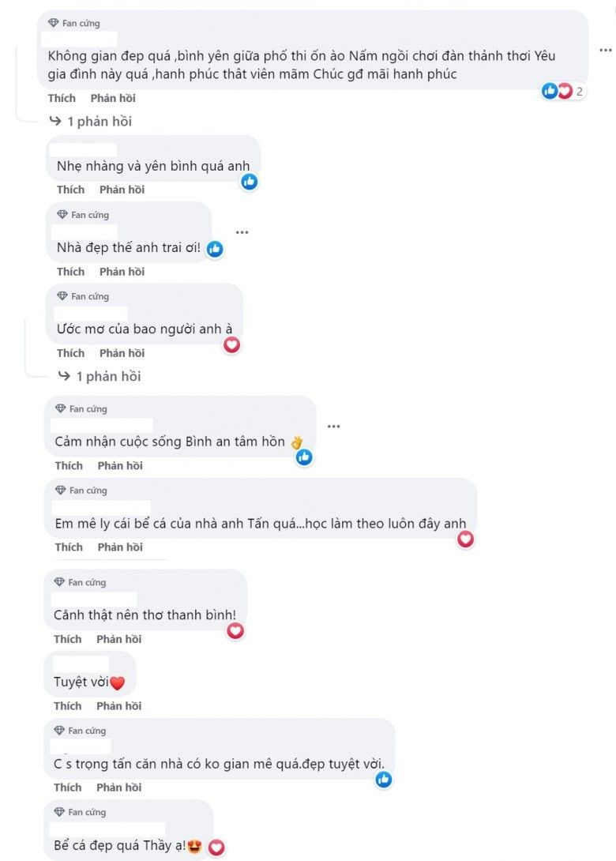This screenshot has width=616, height=861.
Task: Click like reaction on 'Cảm nhận cuộc sống' comment
Action: point(304,457)
